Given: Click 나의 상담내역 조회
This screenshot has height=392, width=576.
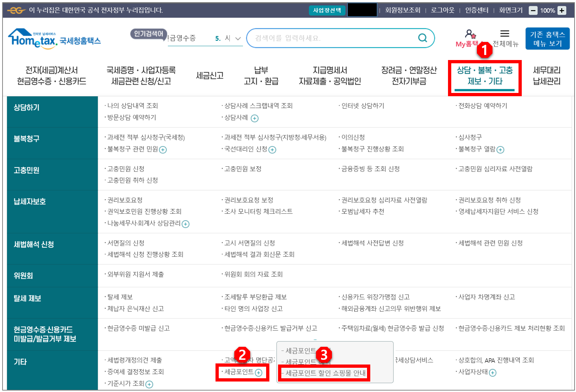Looking at the screenshot, I should click(133, 106).
